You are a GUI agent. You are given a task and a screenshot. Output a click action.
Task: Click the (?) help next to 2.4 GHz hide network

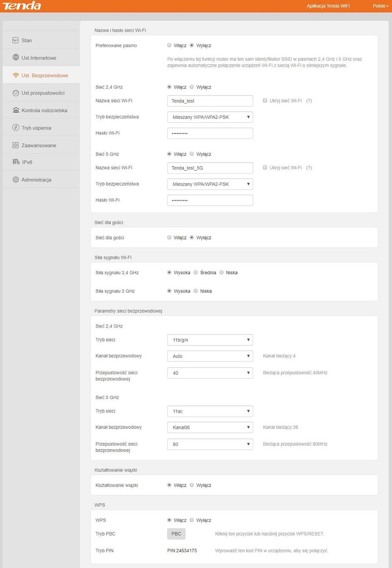pyautogui.click(x=309, y=101)
